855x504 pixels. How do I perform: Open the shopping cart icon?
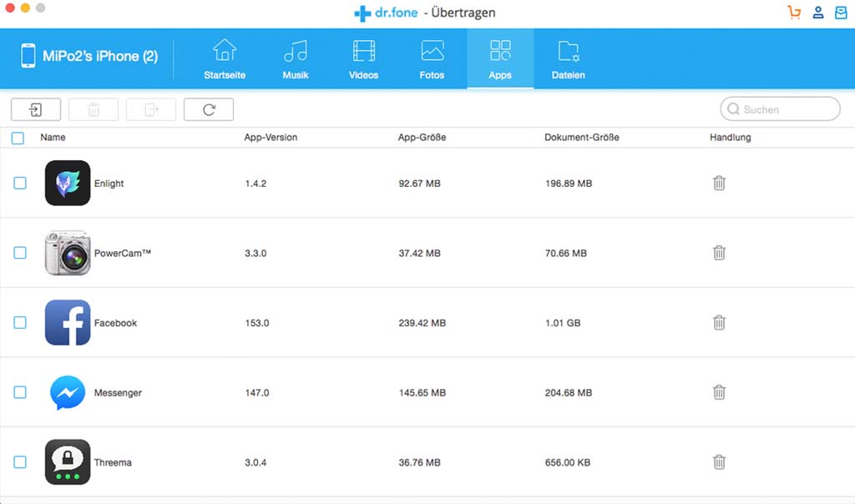[x=794, y=13]
